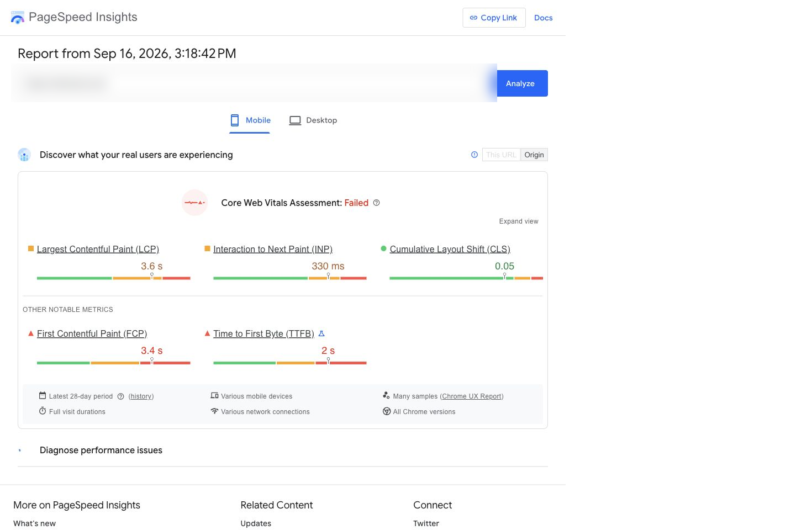Select the Origin toggle option
Image resolution: width=812 pixels, height=530 pixels.
pos(534,155)
